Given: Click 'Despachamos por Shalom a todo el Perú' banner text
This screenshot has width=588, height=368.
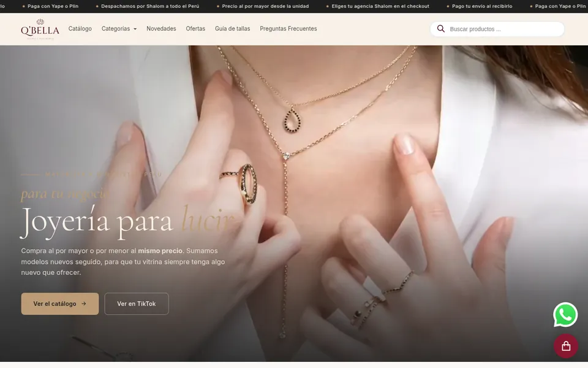Looking at the screenshot, I should click(x=150, y=6).
